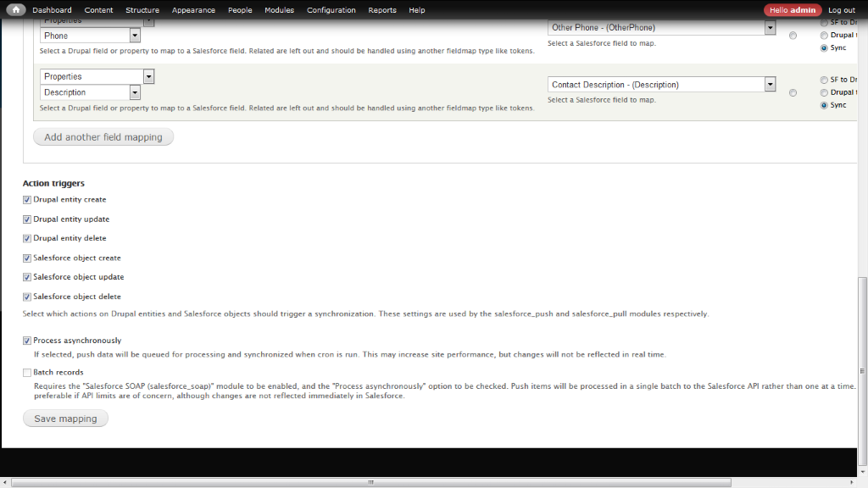Click Add another field mapping
The image size is (868, 488).
tap(103, 137)
